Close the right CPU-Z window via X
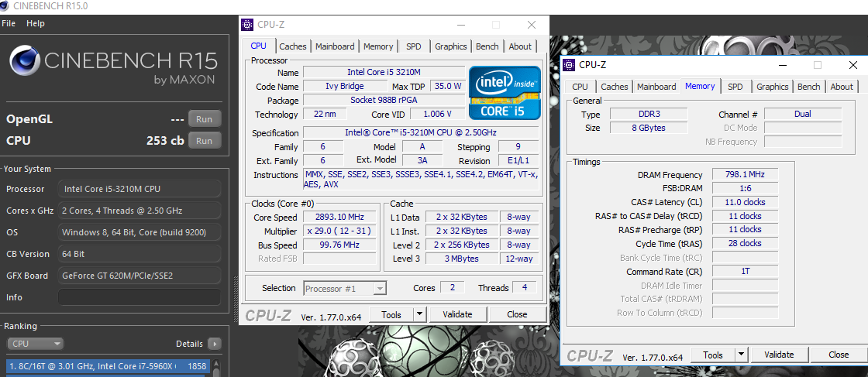868x377 pixels. [853, 65]
